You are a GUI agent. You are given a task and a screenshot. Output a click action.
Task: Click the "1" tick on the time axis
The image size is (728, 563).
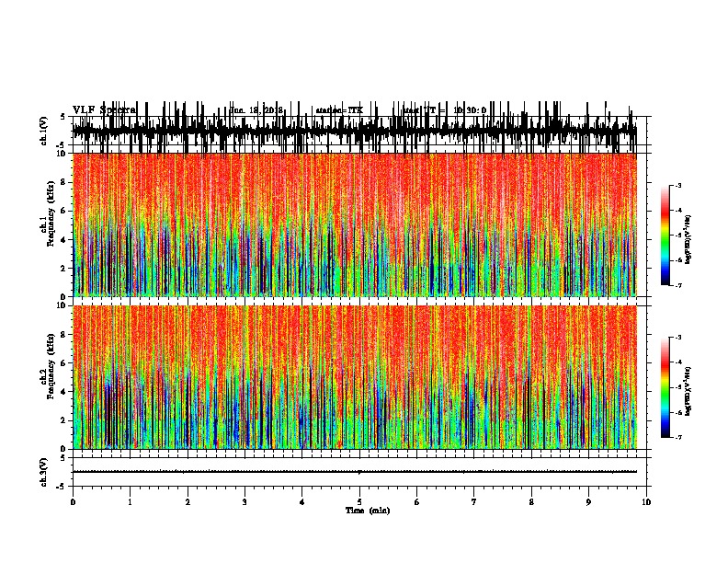130,502
